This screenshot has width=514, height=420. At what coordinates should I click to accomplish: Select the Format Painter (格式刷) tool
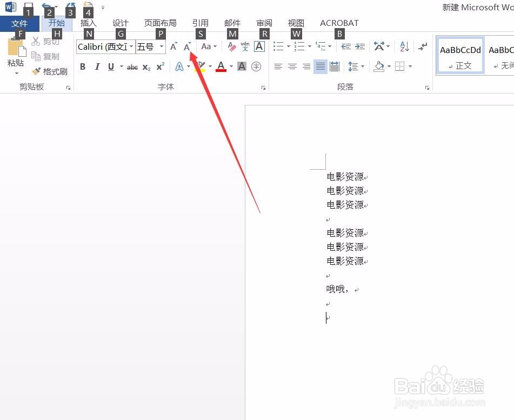[x=50, y=71]
